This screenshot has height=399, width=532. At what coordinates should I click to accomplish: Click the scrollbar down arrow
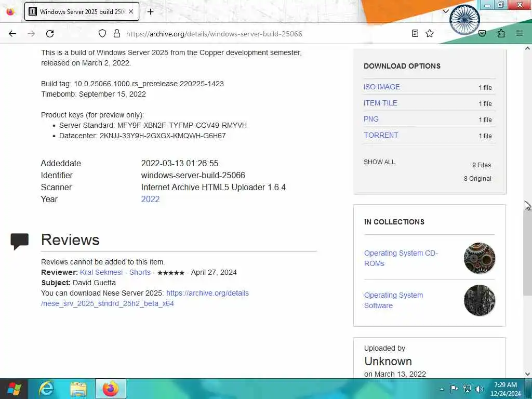point(527,374)
